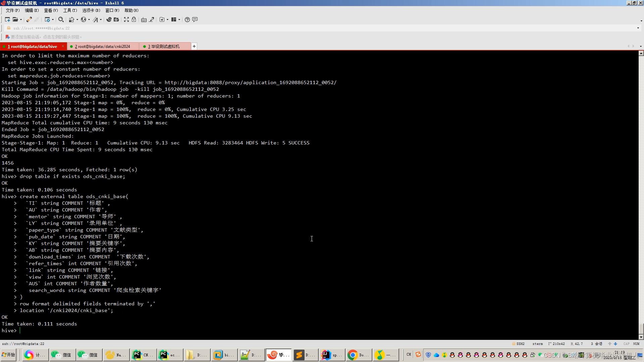Open the Help question mark icon

[x=187, y=19]
